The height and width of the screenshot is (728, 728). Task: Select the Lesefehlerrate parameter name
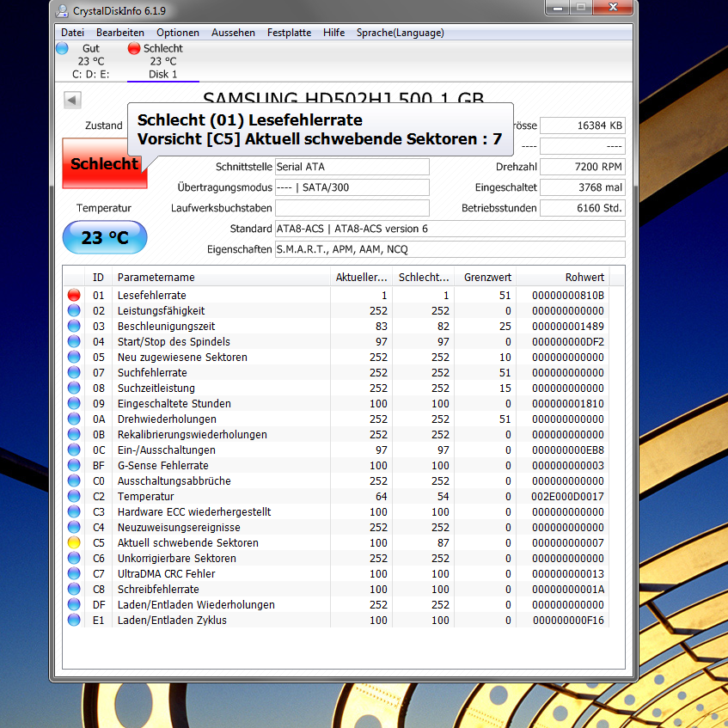pyautogui.click(x=152, y=296)
